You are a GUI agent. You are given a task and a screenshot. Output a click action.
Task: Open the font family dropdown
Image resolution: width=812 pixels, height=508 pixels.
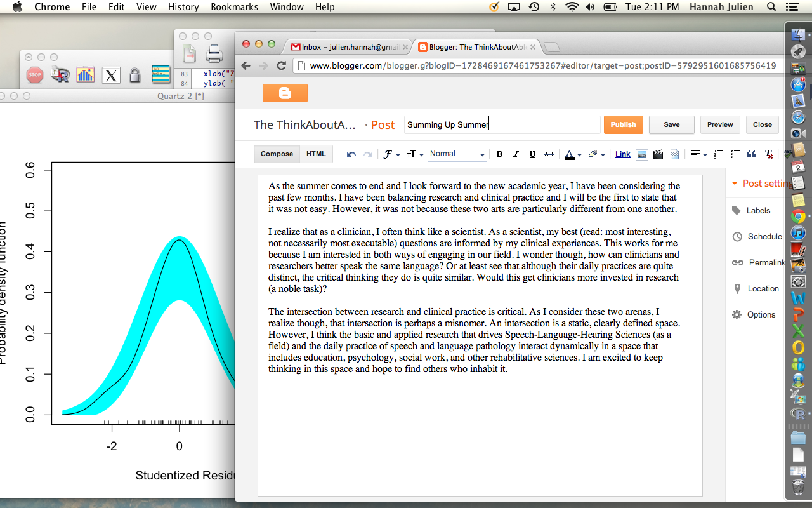[391, 154]
